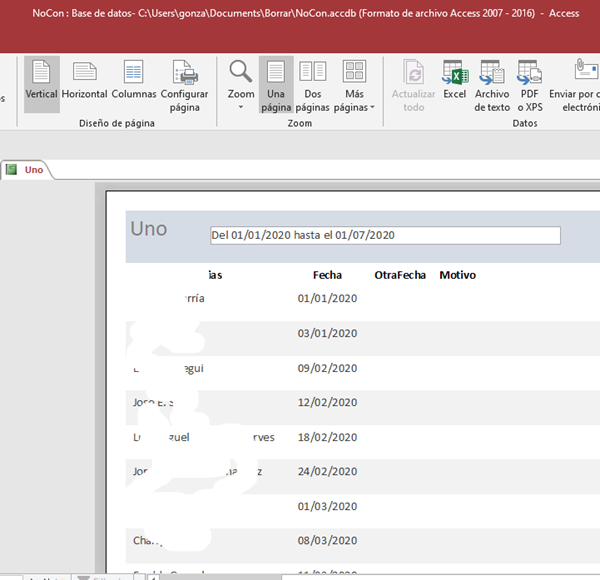Send report by correo electrónico

(580, 85)
